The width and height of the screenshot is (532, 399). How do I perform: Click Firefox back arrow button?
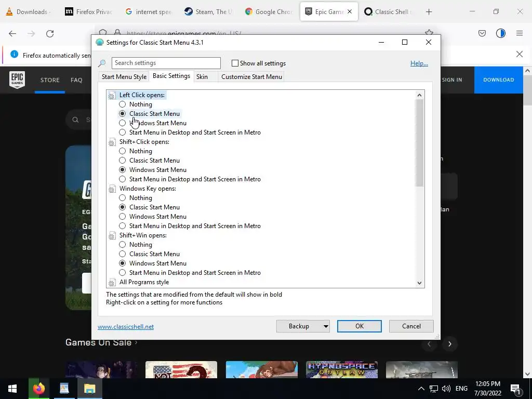pos(12,34)
